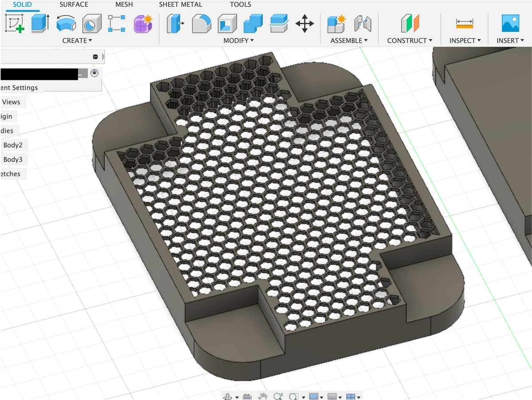
Task: Collapse the browser panel with minus button
Action: click(x=95, y=57)
